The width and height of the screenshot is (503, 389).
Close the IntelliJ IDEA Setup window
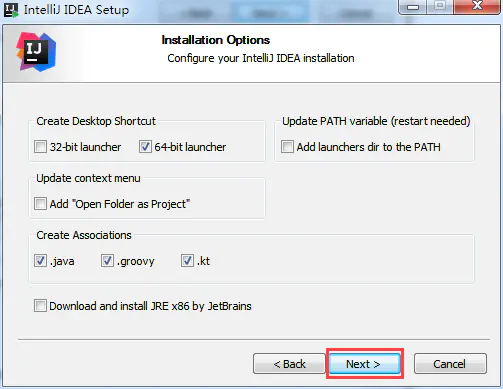coord(477,7)
